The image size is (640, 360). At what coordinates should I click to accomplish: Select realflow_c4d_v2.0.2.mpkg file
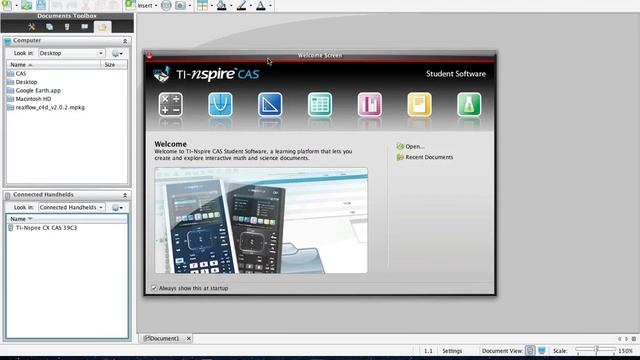pos(46,107)
